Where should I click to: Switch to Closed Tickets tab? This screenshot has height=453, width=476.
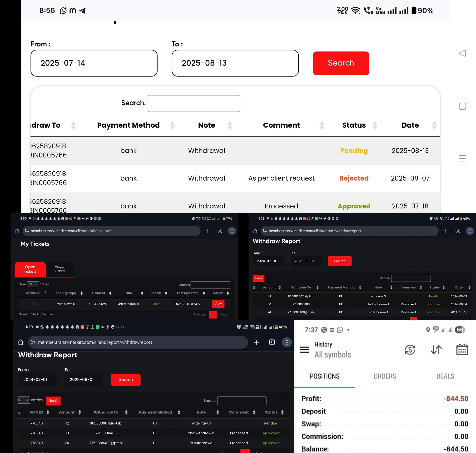click(x=60, y=269)
